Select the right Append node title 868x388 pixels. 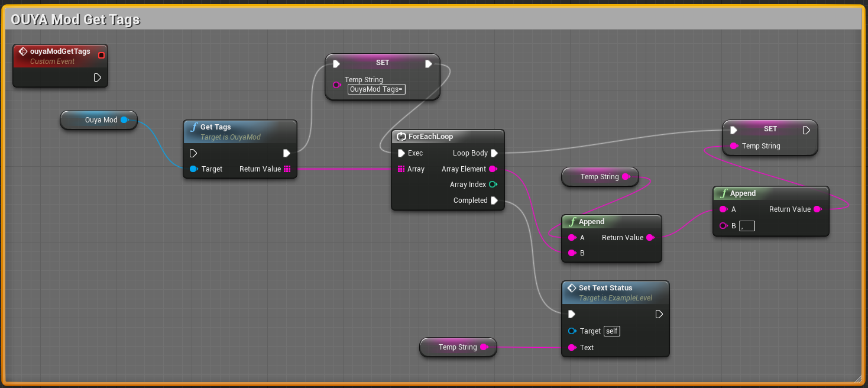(743, 193)
